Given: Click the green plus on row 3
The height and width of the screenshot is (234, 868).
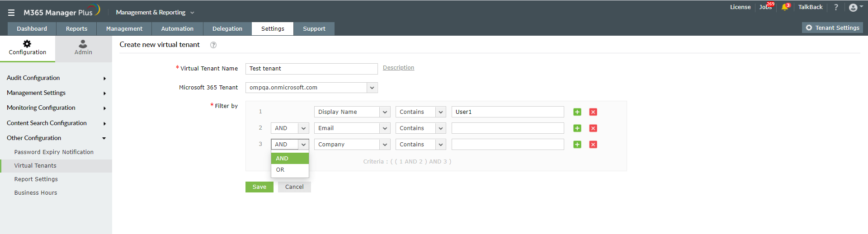Looking at the screenshot, I should 577,145.
